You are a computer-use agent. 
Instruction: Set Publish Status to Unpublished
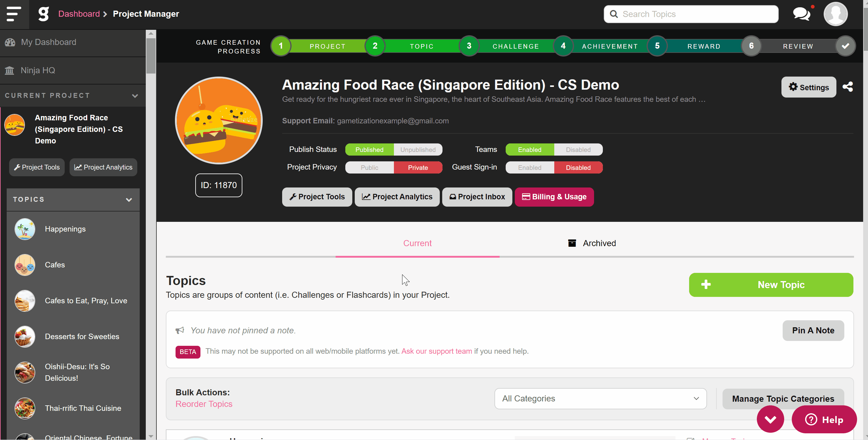coord(418,150)
